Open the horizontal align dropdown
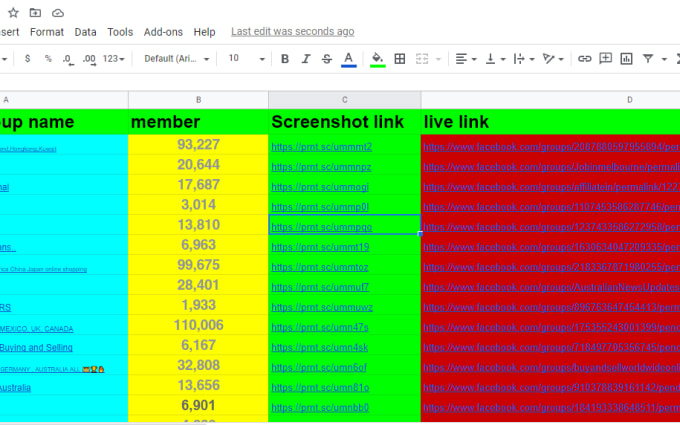Image resolution: width=680 pixels, height=425 pixels. [x=466, y=59]
